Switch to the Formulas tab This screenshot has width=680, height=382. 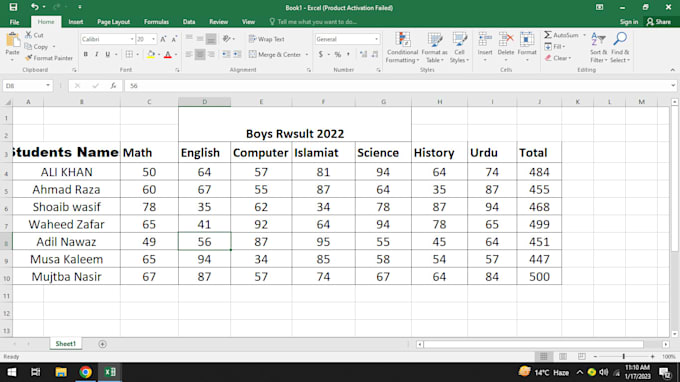156,22
